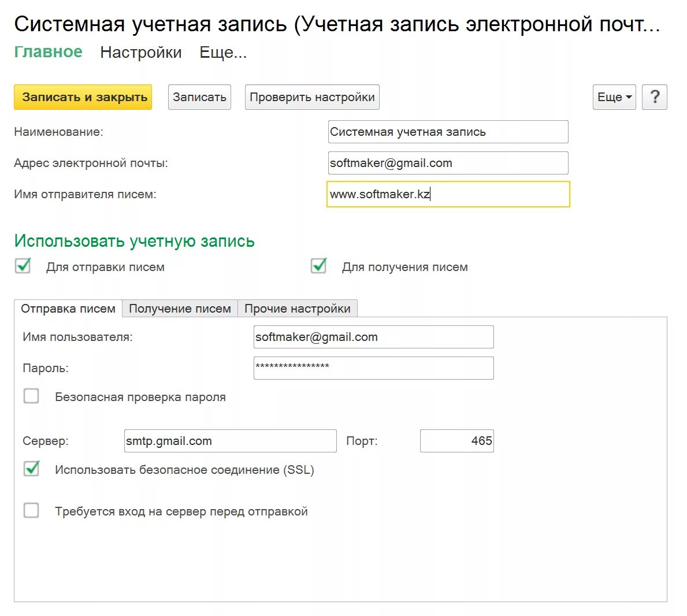Click the 'Записать' button
This screenshot has width=687, height=616.
click(199, 97)
